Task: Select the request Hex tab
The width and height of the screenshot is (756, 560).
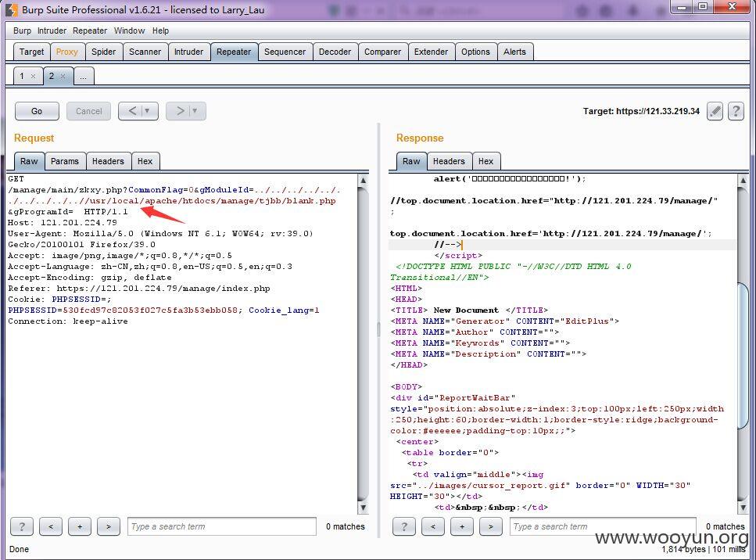Action: [x=145, y=161]
